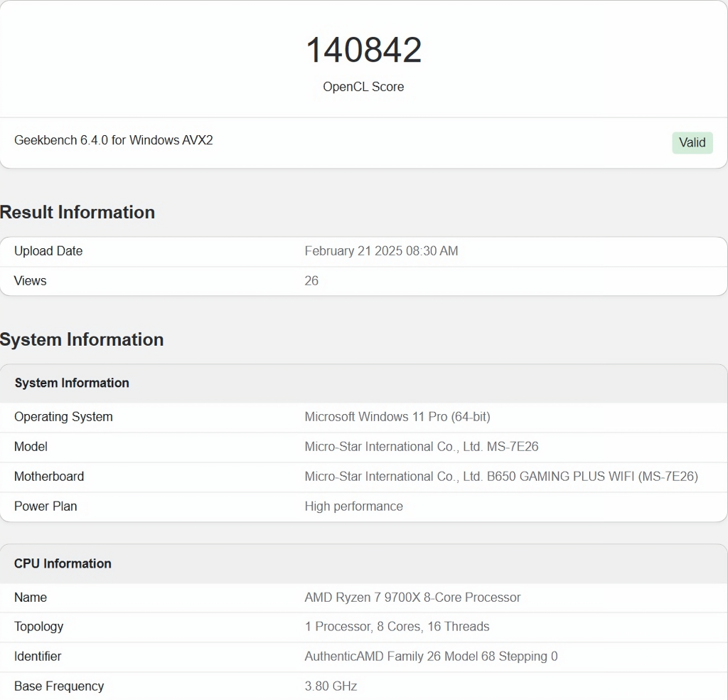Select the 1 Processor, 8 Cores, 16 Threads value
This screenshot has height=700, width=728.
tap(397, 627)
